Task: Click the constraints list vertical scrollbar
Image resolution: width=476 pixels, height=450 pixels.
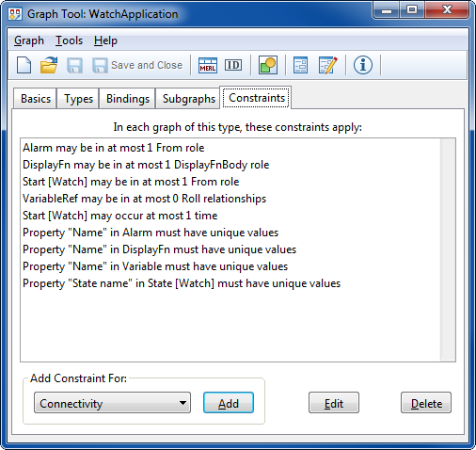Action: coord(448,249)
